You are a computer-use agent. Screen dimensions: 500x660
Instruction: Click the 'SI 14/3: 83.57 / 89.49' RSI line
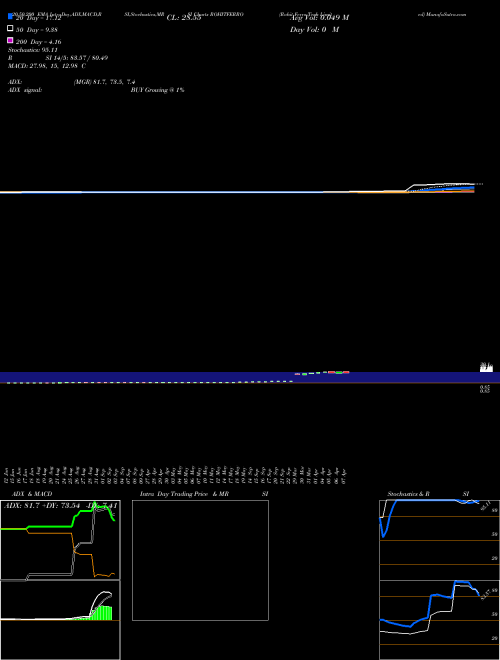pyautogui.click(x=77, y=58)
